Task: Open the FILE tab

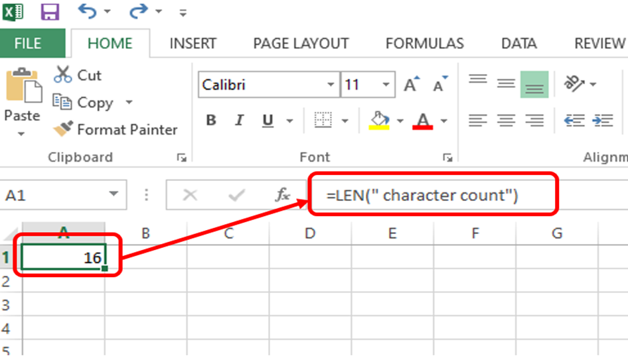Action: click(x=28, y=43)
